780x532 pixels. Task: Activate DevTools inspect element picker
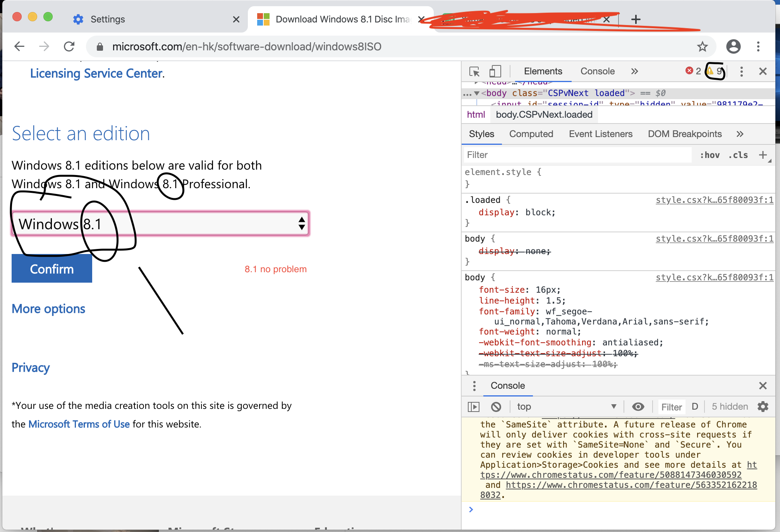474,71
